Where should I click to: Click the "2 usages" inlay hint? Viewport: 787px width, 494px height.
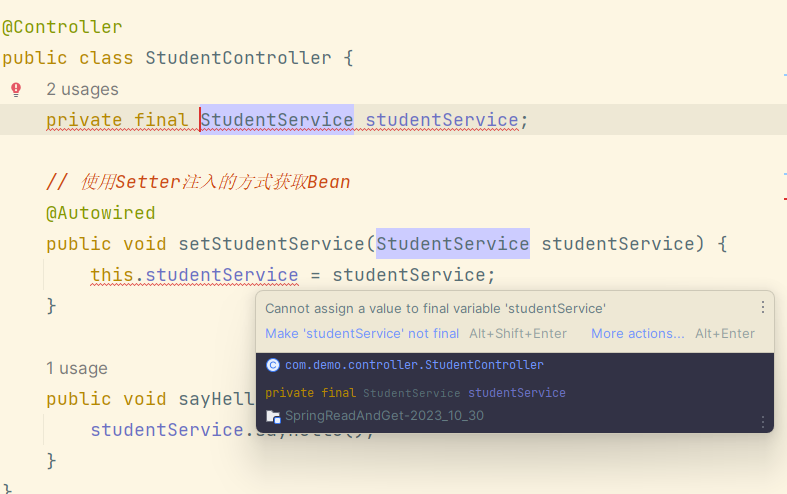[82, 89]
